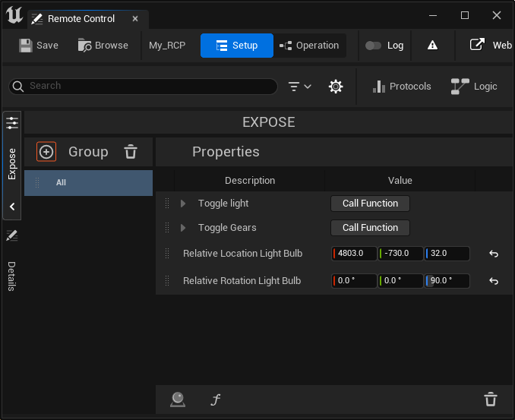Image resolution: width=515 pixels, height=420 pixels.
Task: Toggle the Log switch
Action: point(373,46)
